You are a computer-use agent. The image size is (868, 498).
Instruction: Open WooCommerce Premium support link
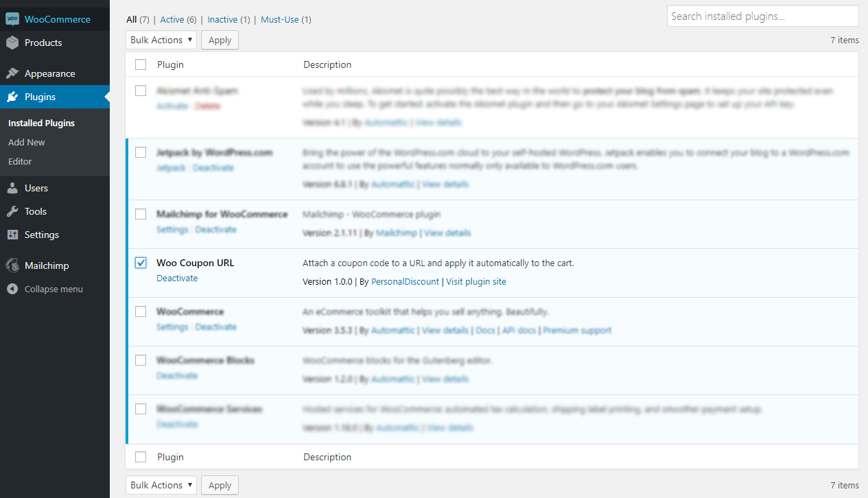[577, 331]
